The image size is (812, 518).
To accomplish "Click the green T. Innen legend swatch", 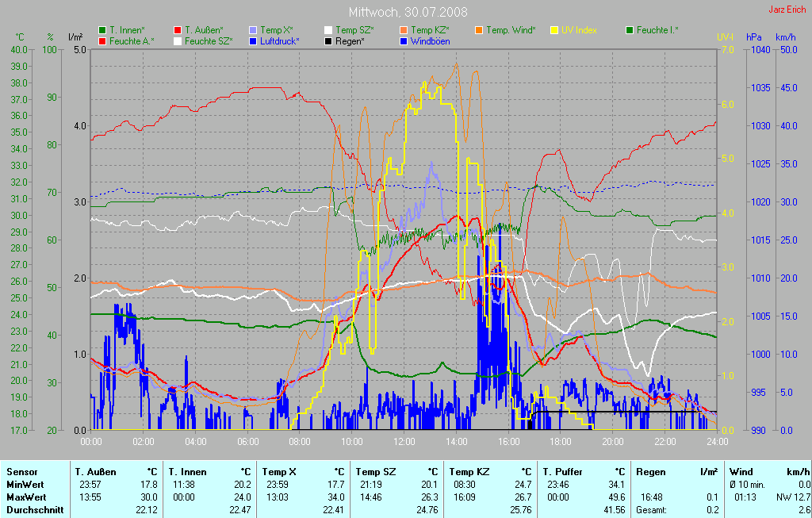I will [x=102, y=30].
